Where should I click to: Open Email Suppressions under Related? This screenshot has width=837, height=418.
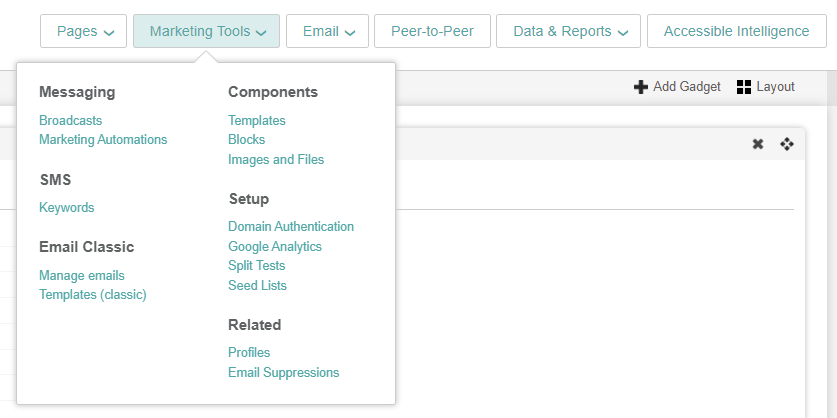click(x=283, y=373)
